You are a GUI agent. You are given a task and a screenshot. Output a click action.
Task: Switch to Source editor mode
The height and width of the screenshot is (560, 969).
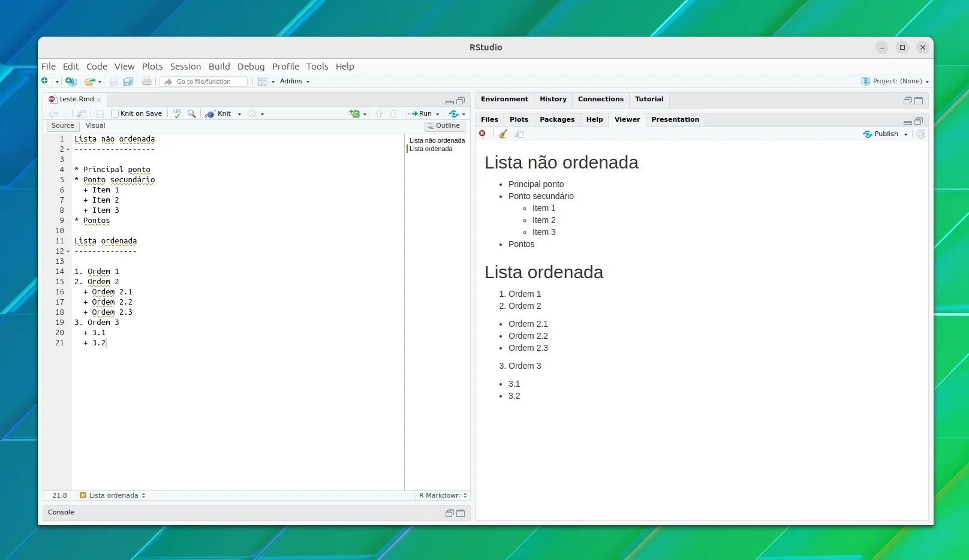[x=63, y=126]
